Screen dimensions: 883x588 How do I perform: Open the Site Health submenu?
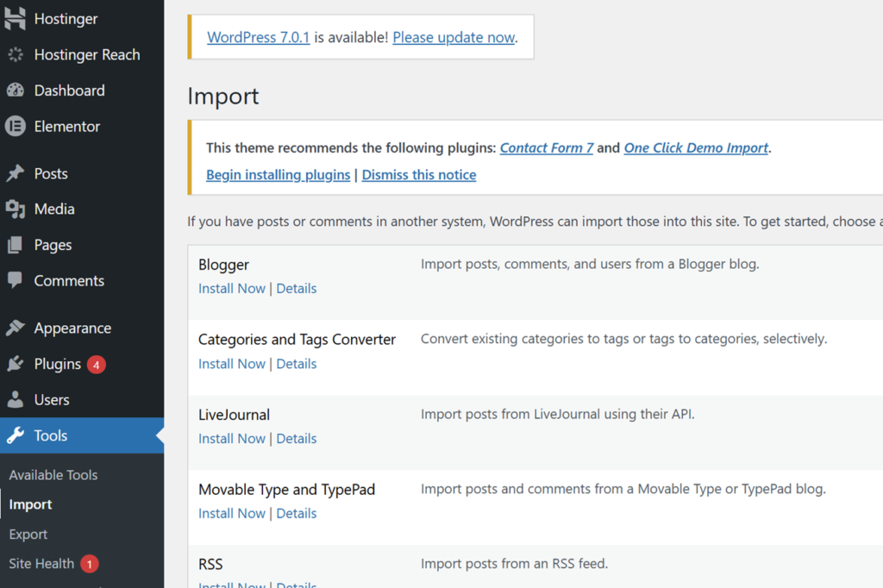41,564
